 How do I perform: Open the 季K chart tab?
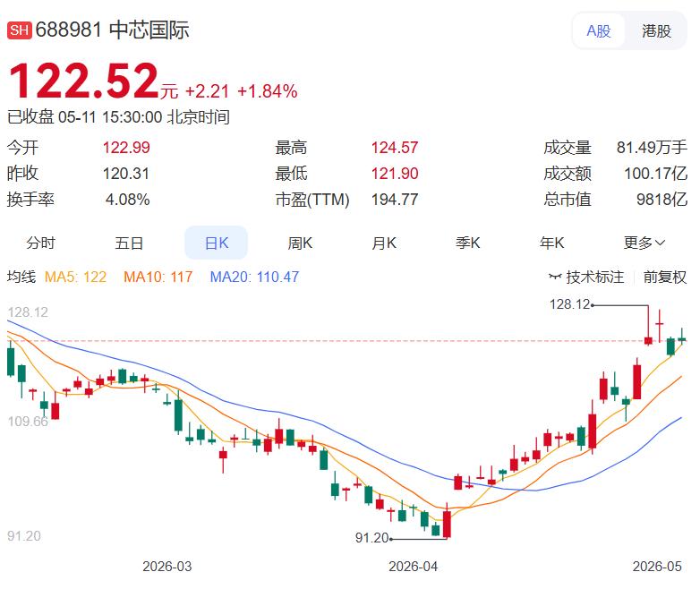click(x=468, y=243)
